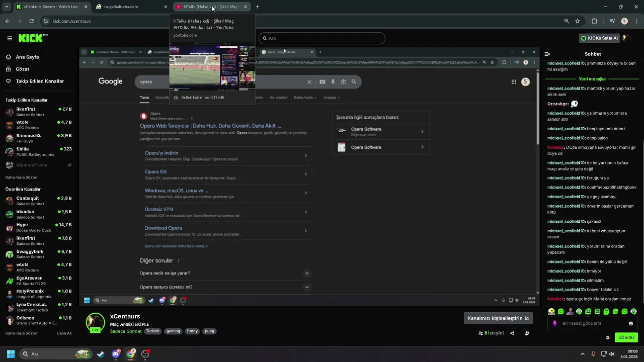Bookmark this page with star icon

tap(578, 21)
